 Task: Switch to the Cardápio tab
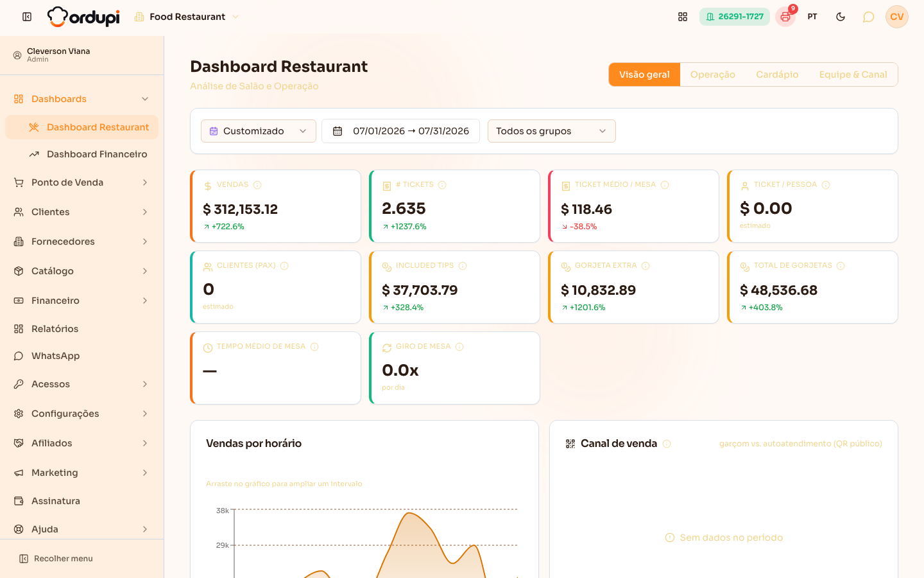[x=777, y=74]
